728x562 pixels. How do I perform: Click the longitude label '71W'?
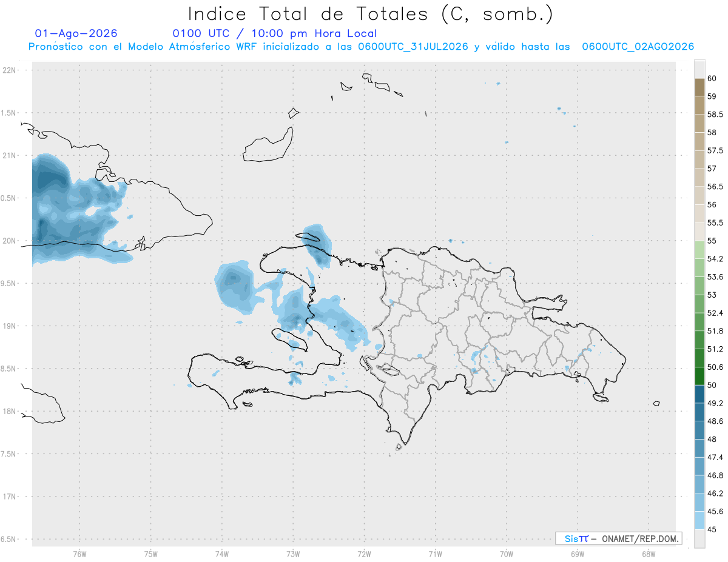[435, 554]
